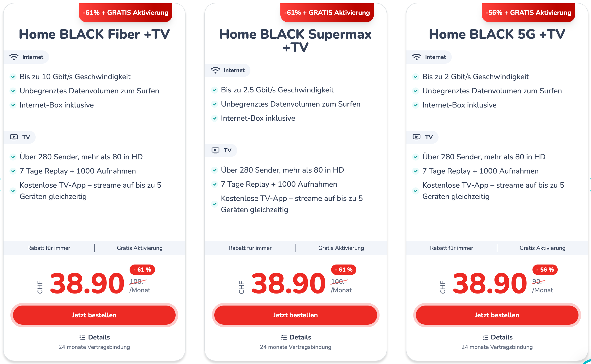Click TV icon in Home BLACK Supermax card

[215, 150]
